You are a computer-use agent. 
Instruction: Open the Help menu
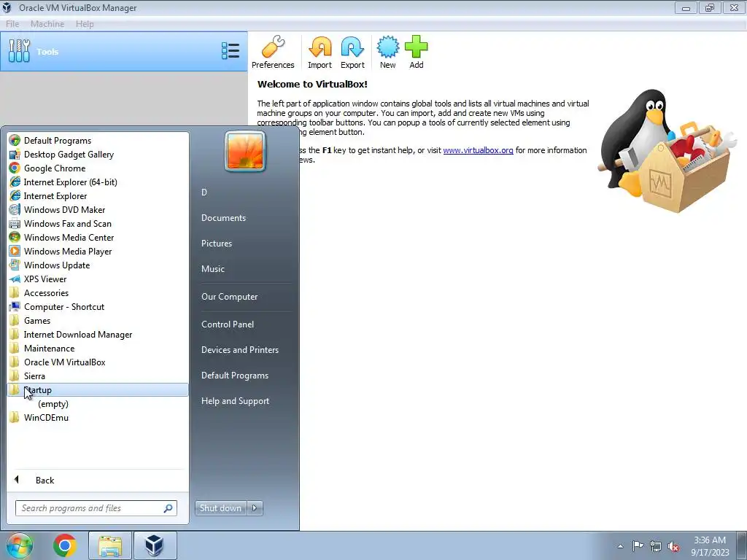point(85,24)
